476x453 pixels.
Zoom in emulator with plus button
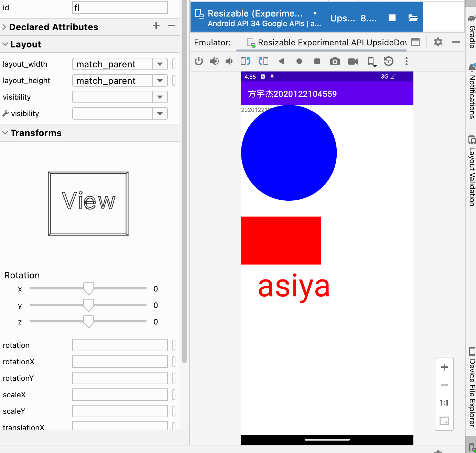pos(444,367)
